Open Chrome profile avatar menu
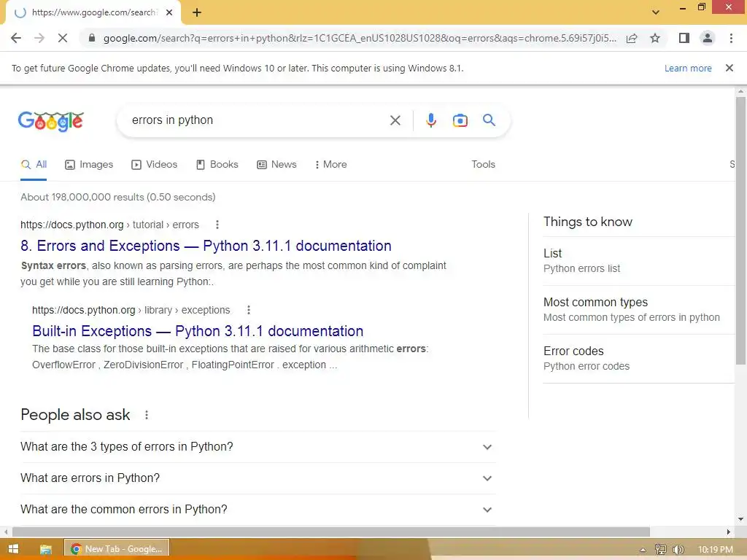 point(708,38)
